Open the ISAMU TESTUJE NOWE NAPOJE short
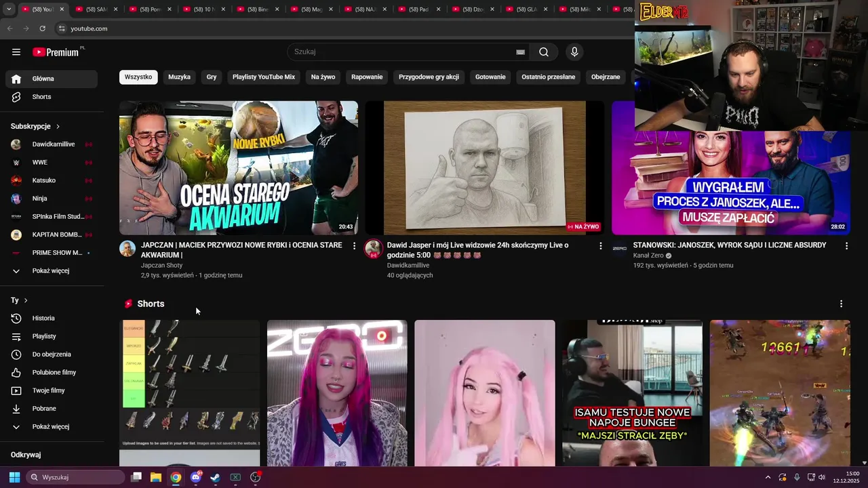 (632, 393)
